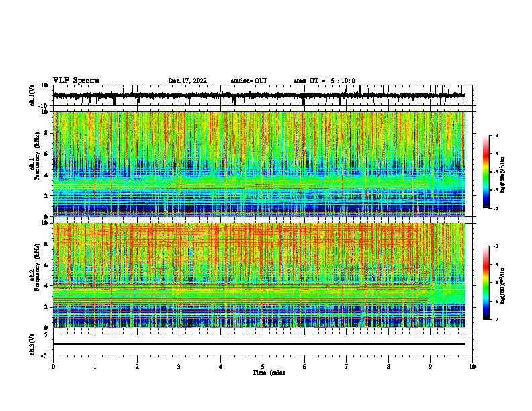This screenshot has width=532, height=411.
Task: Click the ch.1 voltage waveform trace
Action: [x=259, y=95]
